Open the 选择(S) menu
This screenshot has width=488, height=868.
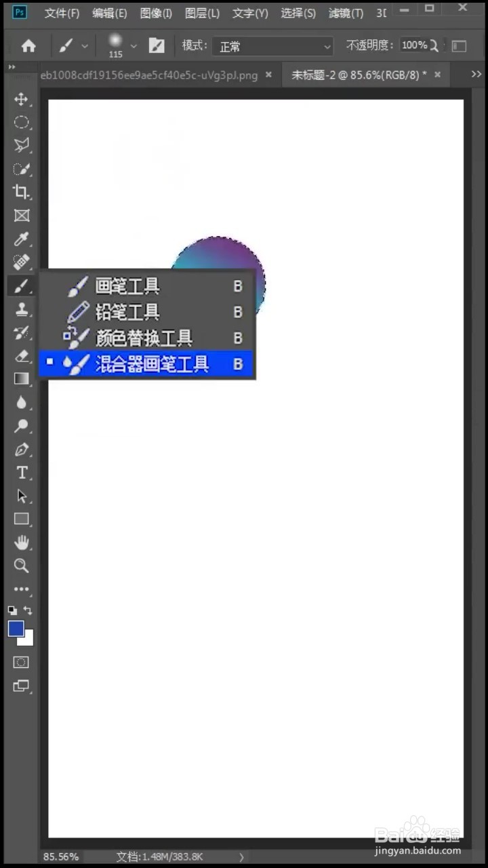298,13
